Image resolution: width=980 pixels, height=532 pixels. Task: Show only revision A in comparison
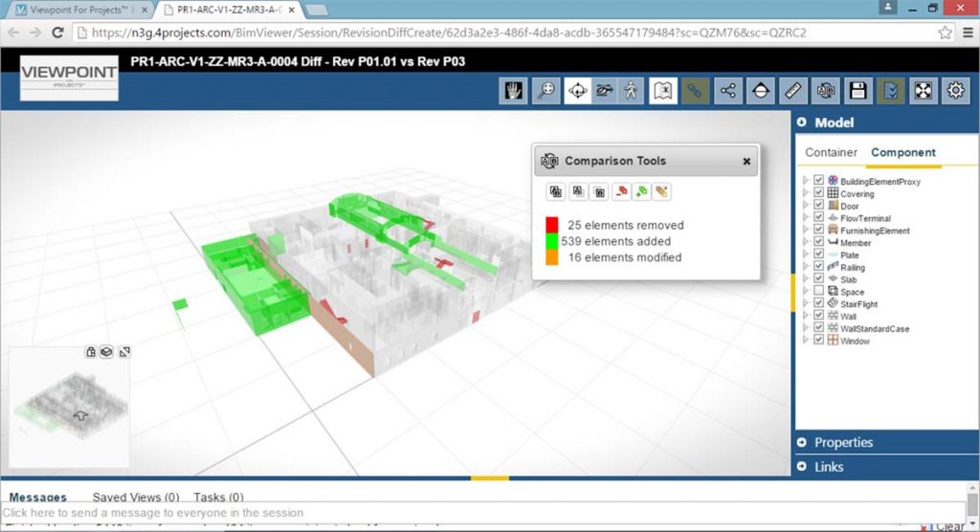(578, 192)
